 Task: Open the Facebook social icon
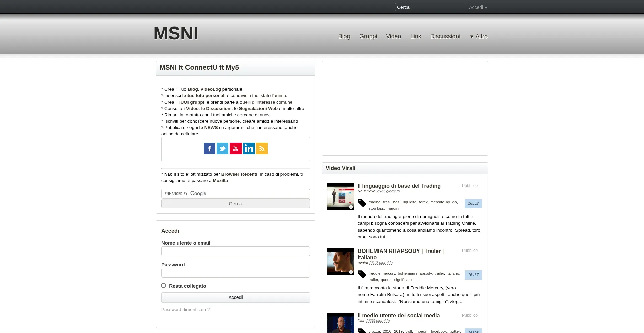click(209, 148)
